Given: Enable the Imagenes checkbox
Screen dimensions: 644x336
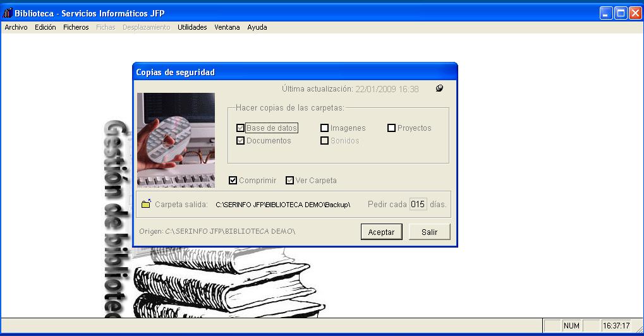Looking at the screenshot, I should tap(324, 128).
